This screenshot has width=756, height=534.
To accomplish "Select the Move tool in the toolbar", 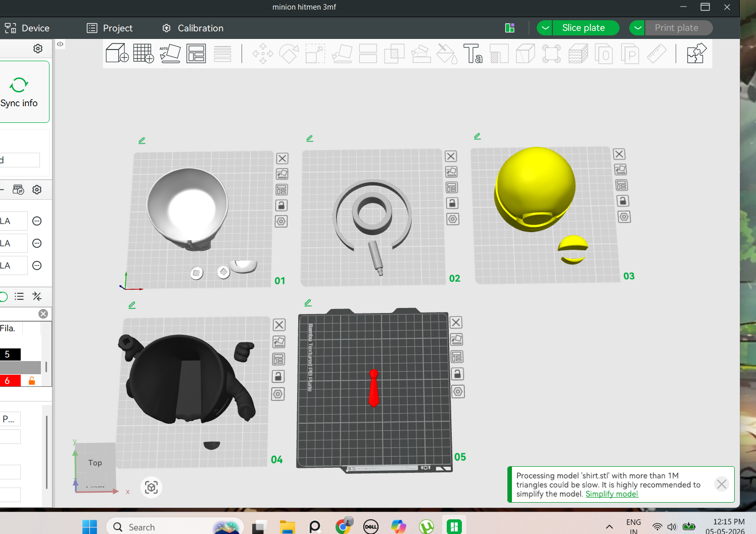I will point(263,54).
